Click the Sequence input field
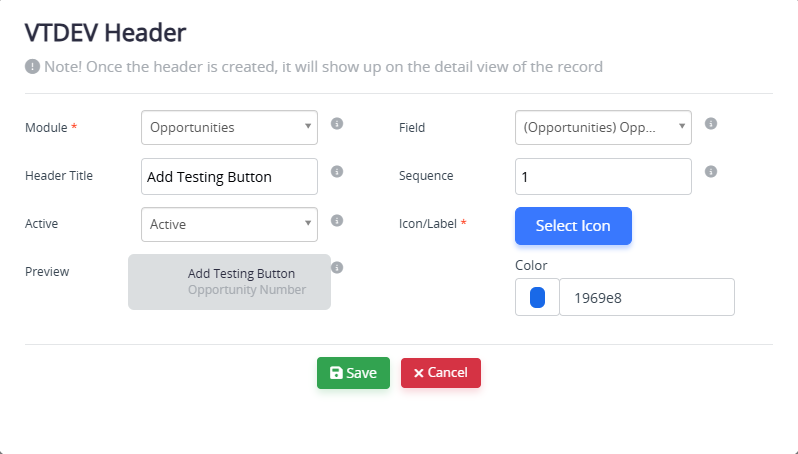 (x=603, y=177)
